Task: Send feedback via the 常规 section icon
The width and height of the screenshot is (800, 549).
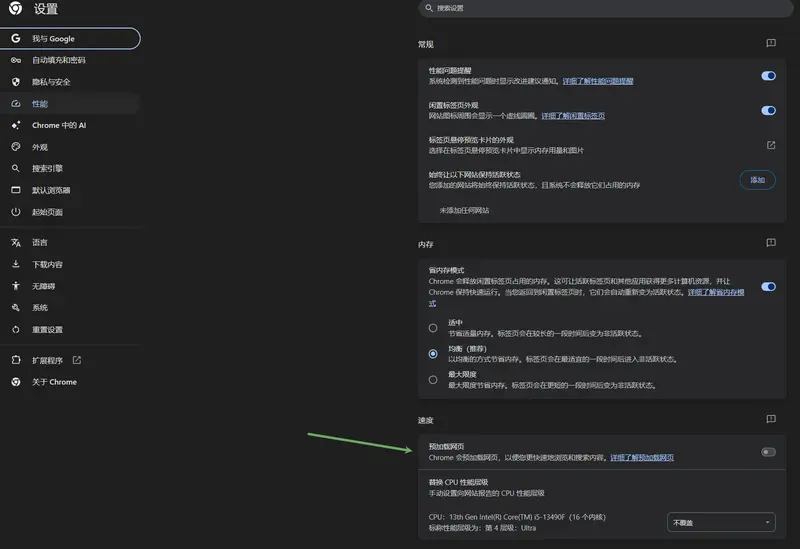Action: (771, 43)
